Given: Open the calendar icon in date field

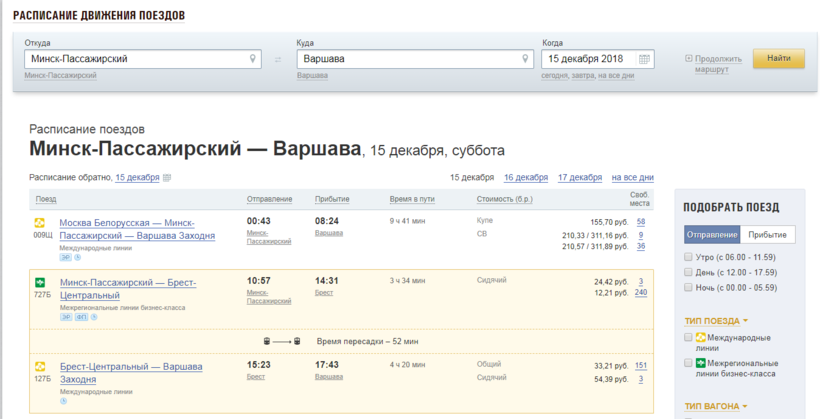Looking at the screenshot, I should (x=644, y=59).
